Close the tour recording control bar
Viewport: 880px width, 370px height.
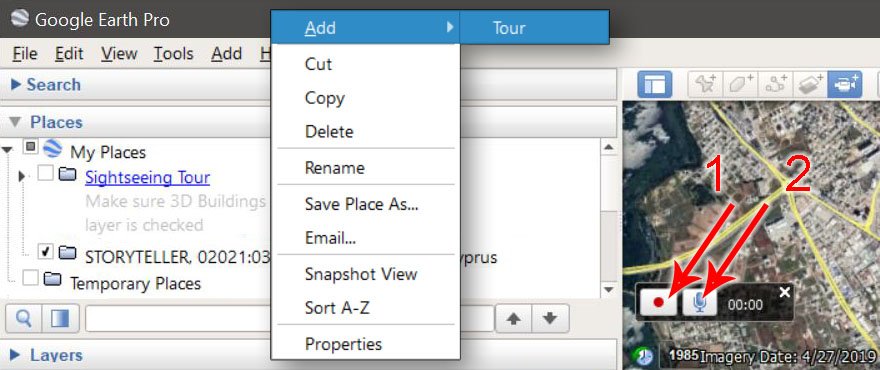[x=785, y=292]
